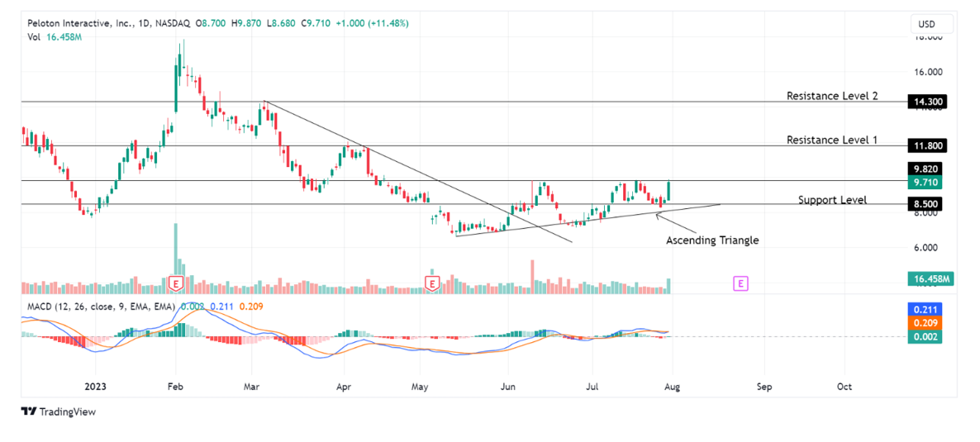Click the O8.700 open value in the header
This screenshot has width=980, height=442.
pyautogui.click(x=212, y=24)
